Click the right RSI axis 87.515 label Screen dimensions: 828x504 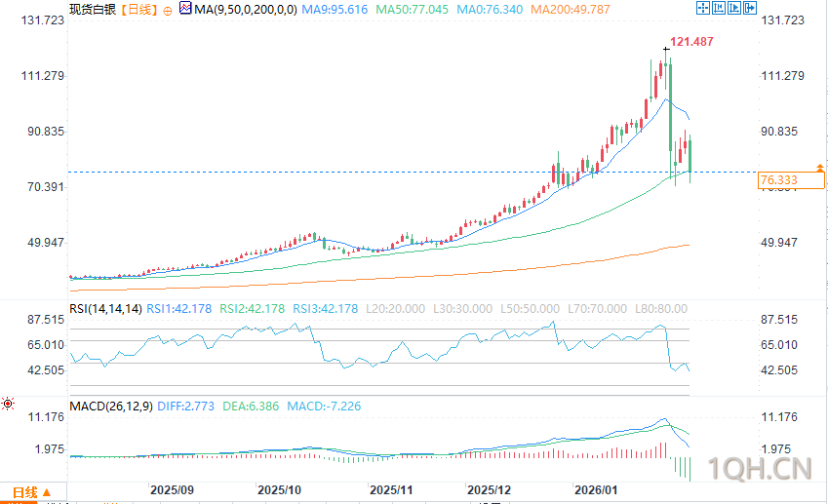coord(779,320)
